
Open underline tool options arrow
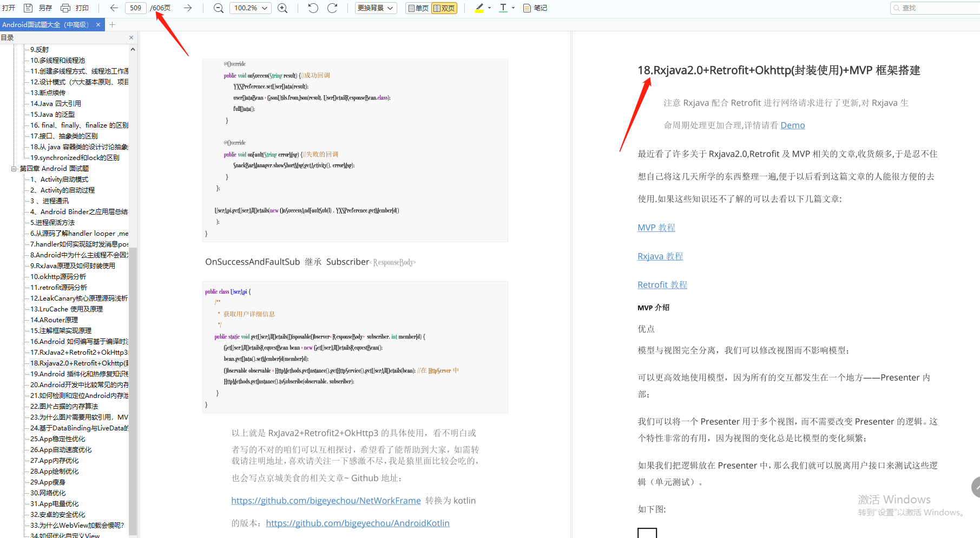tap(514, 8)
